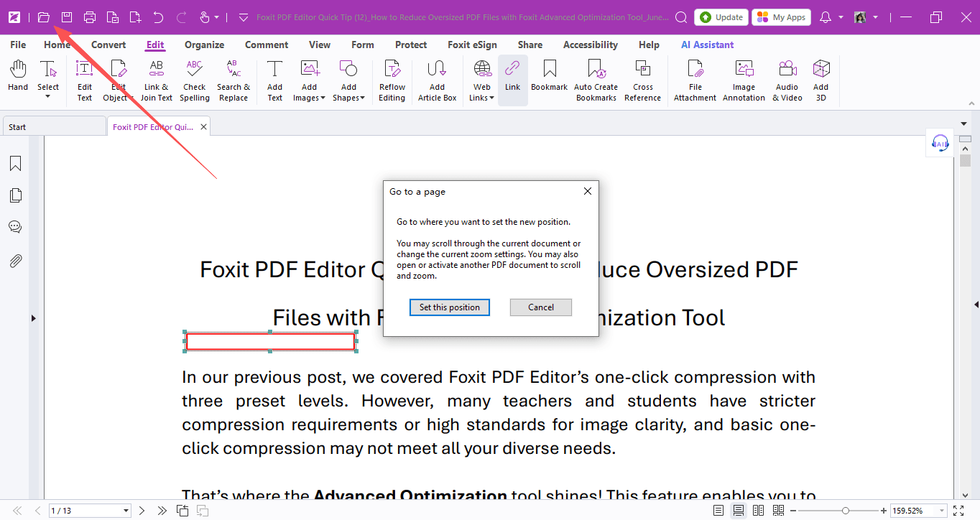This screenshot has height=520, width=980.
Task: Run Check Spelling
Action: (x=195, y=80)
